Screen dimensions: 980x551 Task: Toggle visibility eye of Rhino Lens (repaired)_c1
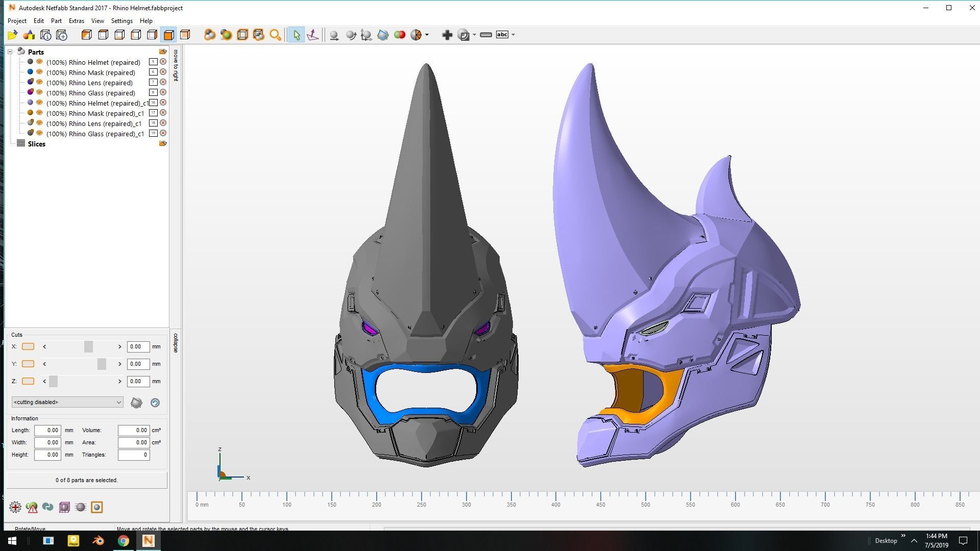click(x=39, y=123)
